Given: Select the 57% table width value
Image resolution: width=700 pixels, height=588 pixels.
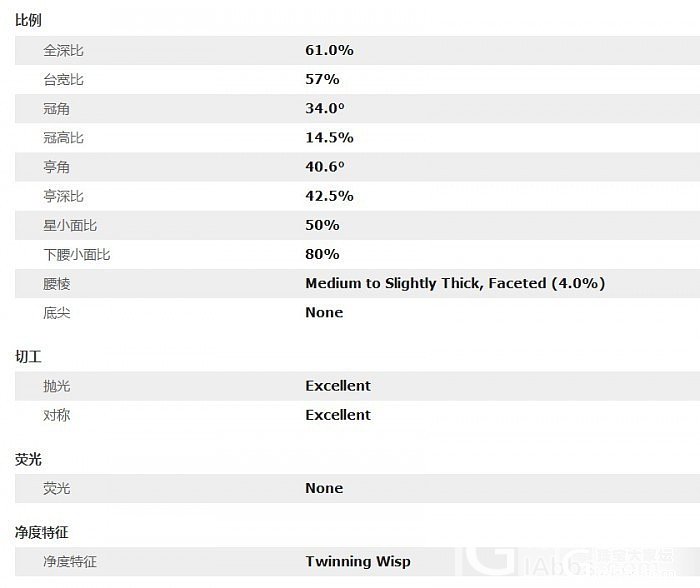Looking at the screenshot, I should (x=322, y=79).
